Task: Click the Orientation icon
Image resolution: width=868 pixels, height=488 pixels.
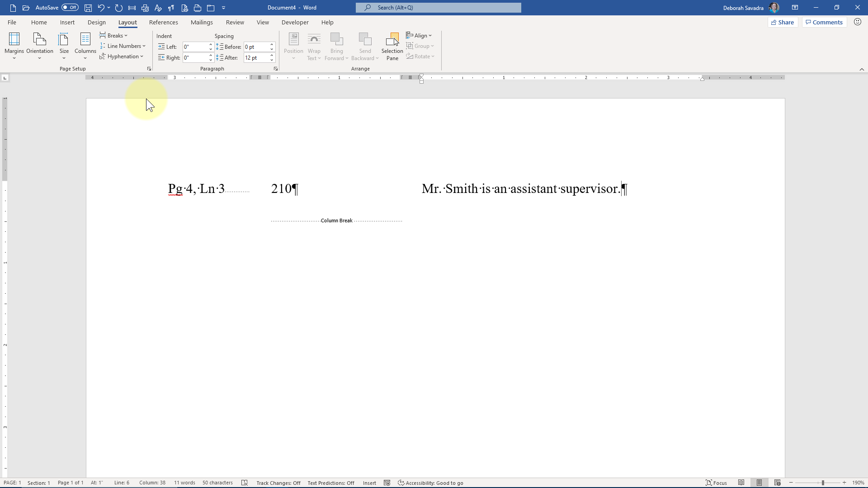Action: (x=40, y=45)
